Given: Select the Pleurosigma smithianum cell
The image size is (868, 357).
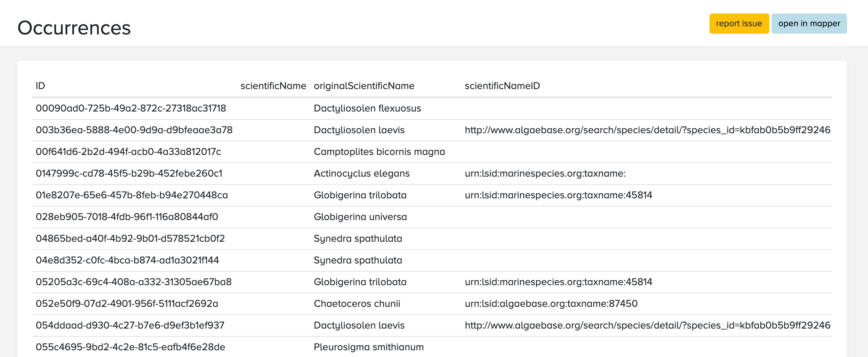Looking at the screenshot, I should point(369,347).
